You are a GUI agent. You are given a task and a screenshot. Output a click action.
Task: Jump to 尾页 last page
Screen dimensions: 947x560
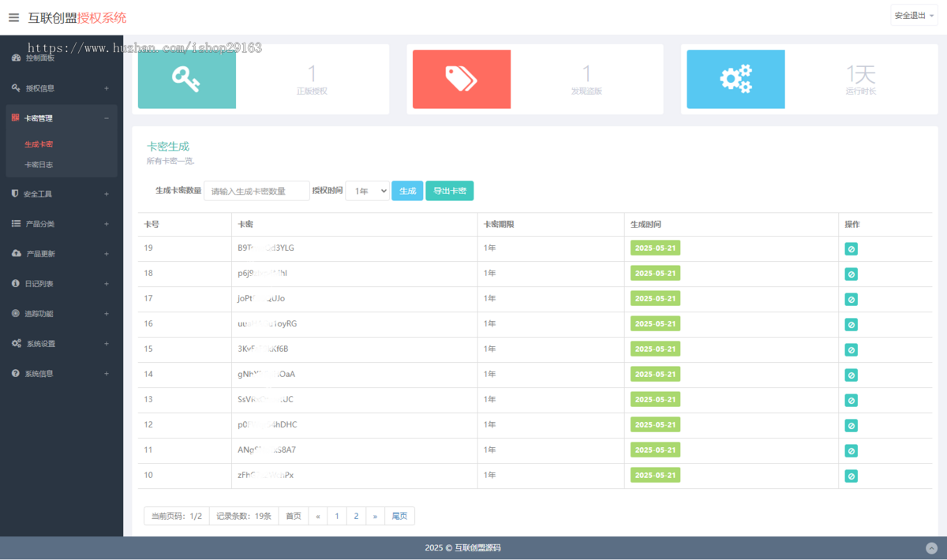(x=400, y=516)
